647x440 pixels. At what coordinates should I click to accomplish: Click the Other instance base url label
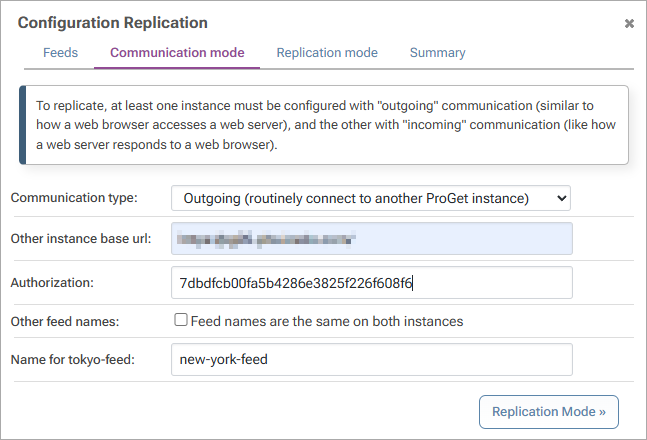(81, 239)
